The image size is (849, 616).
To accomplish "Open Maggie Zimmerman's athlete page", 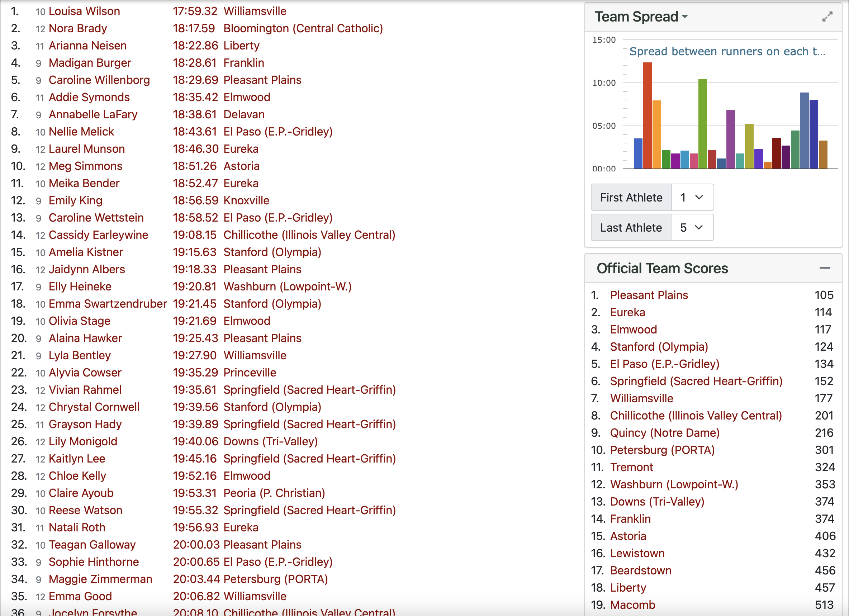I will [100, 580].
